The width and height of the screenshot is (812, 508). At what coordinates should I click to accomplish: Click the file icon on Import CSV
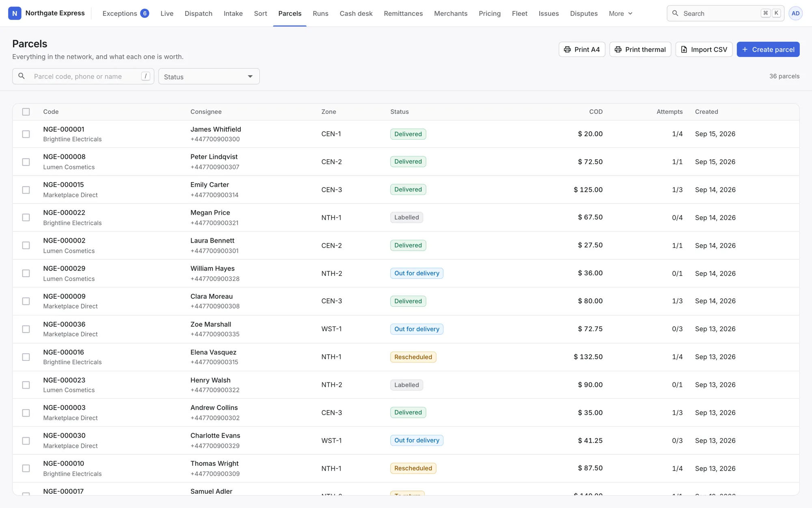tap(684, 50)
